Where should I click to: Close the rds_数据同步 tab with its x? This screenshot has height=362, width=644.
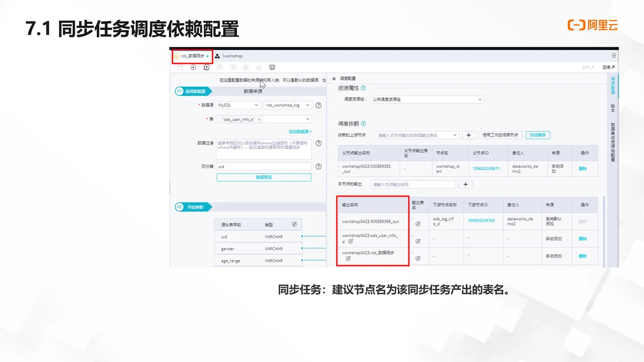click(207, 56)
